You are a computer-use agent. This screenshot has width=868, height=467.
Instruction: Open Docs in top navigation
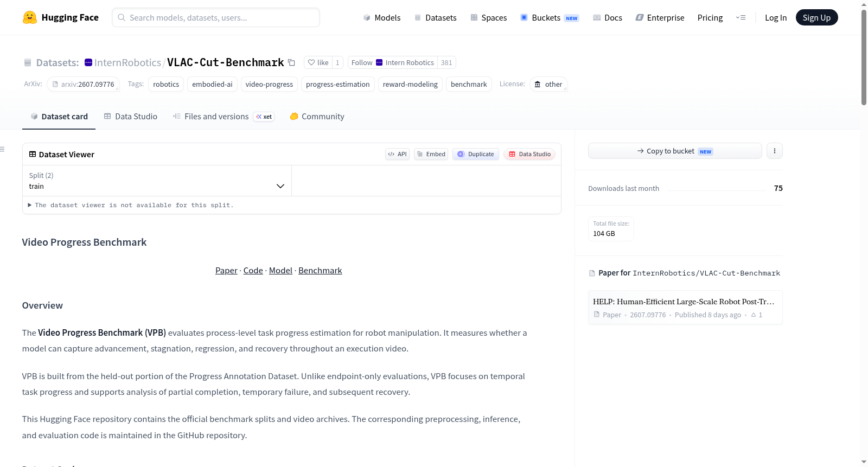point(608,17)
